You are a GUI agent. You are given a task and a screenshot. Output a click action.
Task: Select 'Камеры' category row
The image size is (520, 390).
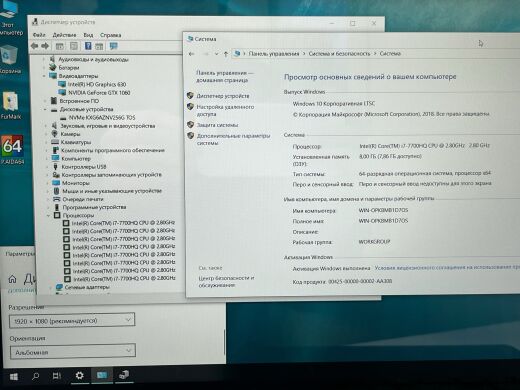tap(70, 134)
